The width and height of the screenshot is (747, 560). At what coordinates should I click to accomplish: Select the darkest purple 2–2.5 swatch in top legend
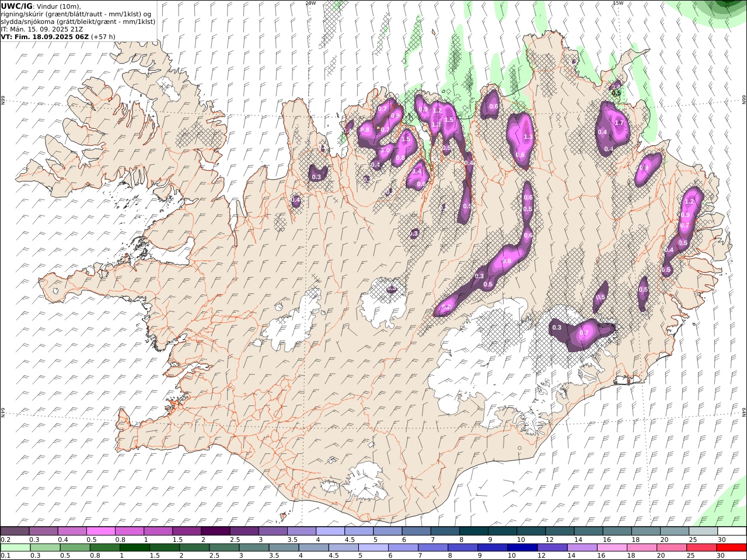[215, 531]
